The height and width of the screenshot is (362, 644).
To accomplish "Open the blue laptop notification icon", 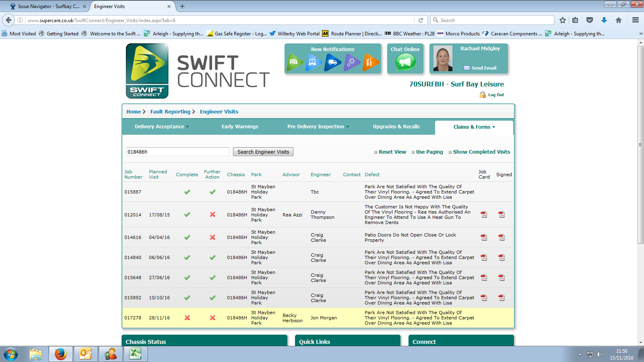I will [313, 62].
